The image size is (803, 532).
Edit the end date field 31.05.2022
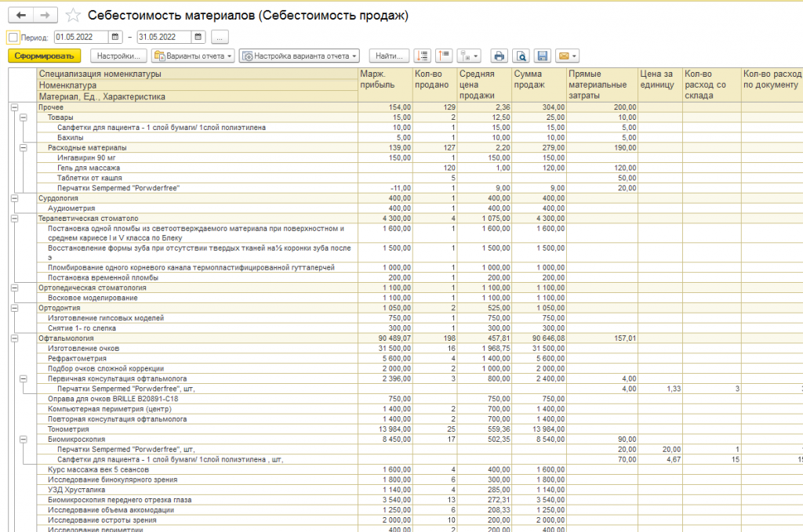pos(164,37)
